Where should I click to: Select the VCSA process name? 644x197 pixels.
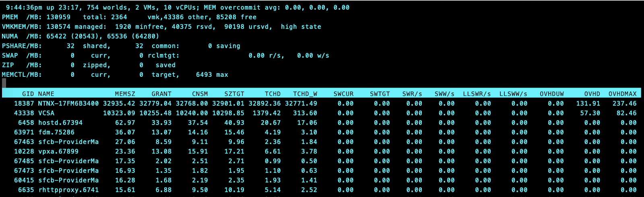point(46,113)
